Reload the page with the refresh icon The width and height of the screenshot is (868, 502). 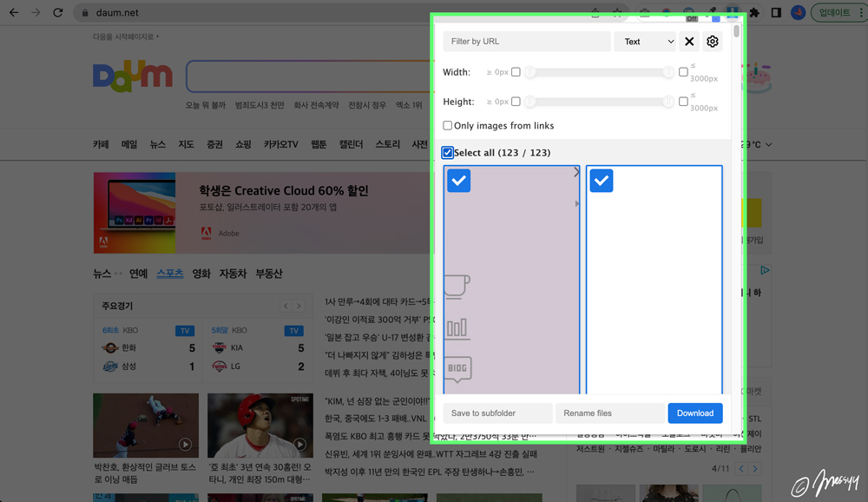tap(57, 12)
